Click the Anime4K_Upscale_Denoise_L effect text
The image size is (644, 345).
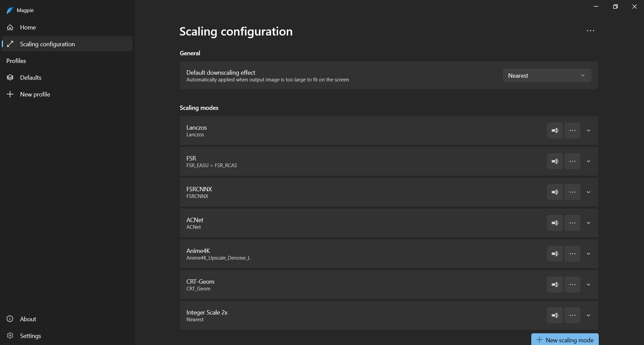(218, 258)
